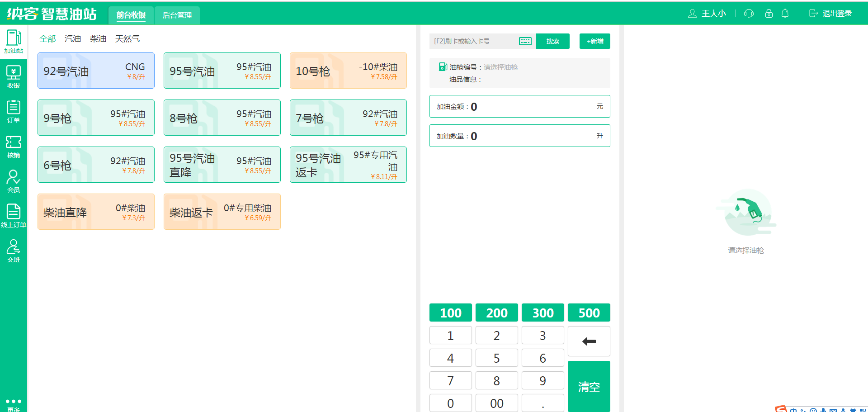Open the 交班 shift handover icon

[14, 251]
